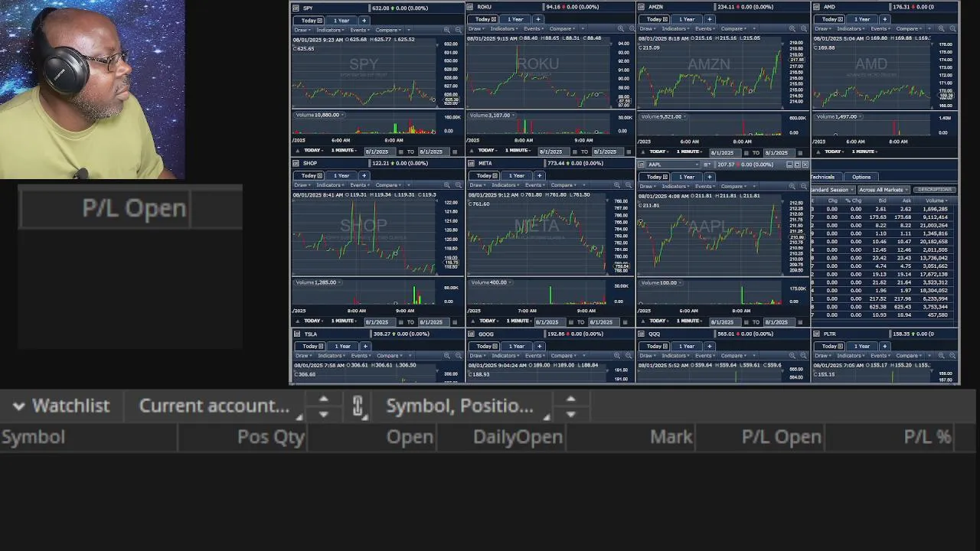Click the AAPL chart start date field
Screen dimensions: 980x551
[725, 322]
